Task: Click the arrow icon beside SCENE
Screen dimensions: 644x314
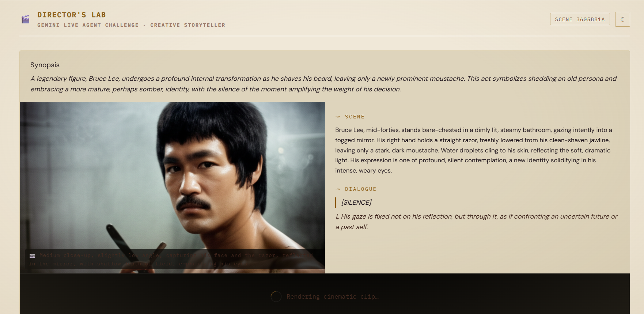Action: pos(338,117)
